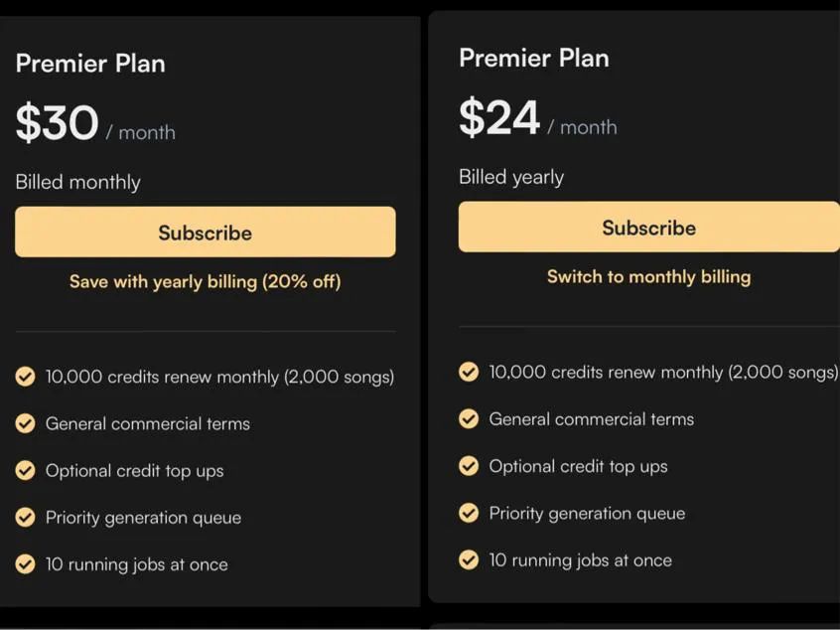This screenshot has width=840, height=630.
Task: Click checkmark beside Priority generation queue, yearly plan
Action: click(469, 513)
